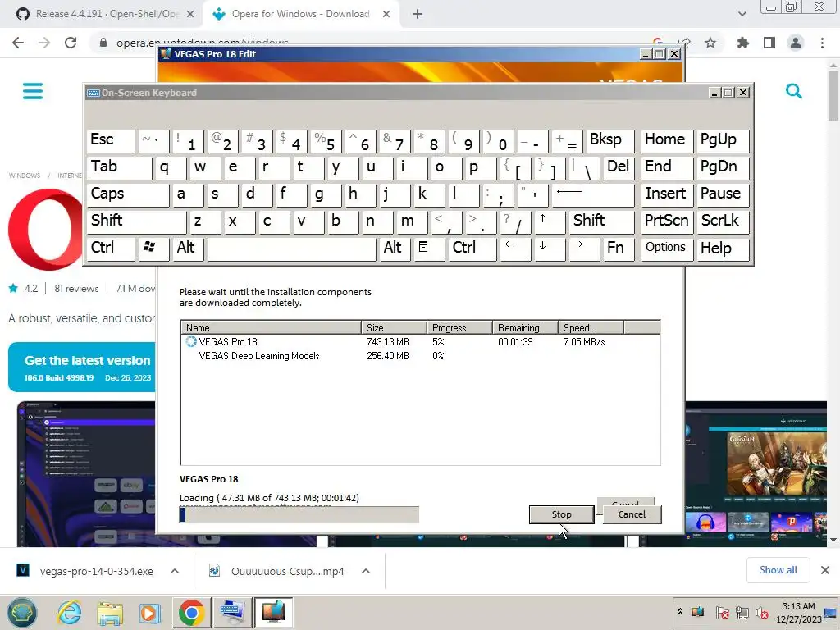Toggle right Shift on On-Screen Keyboard

point(602,221)
